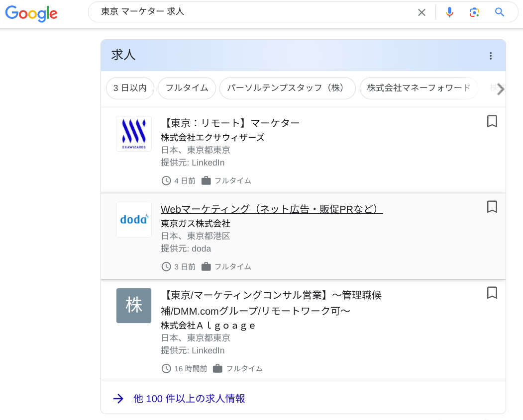
Task: Click the 株式会社エクサウィザーズ company name
Action: [x=213, y=138]
